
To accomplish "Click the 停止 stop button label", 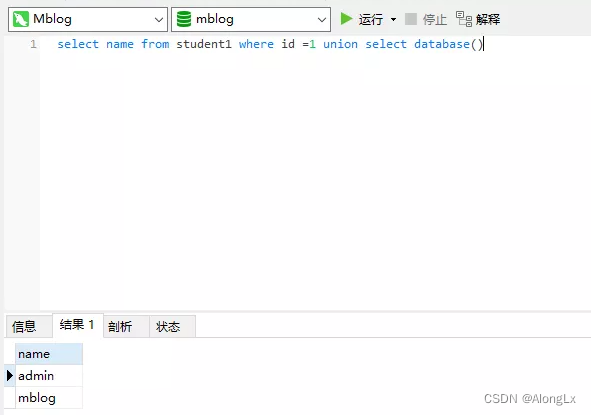I will (x=435, y=19).
